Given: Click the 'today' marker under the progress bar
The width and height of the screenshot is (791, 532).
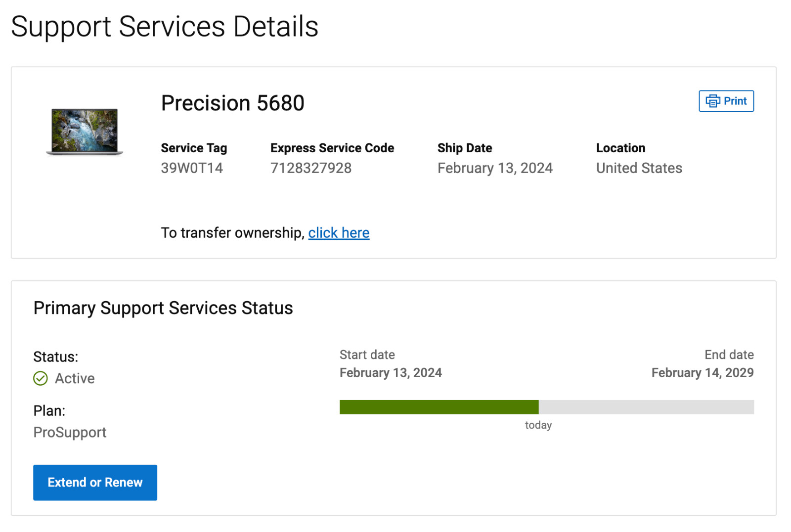Looking at the screenshot, I should (538, 425).
